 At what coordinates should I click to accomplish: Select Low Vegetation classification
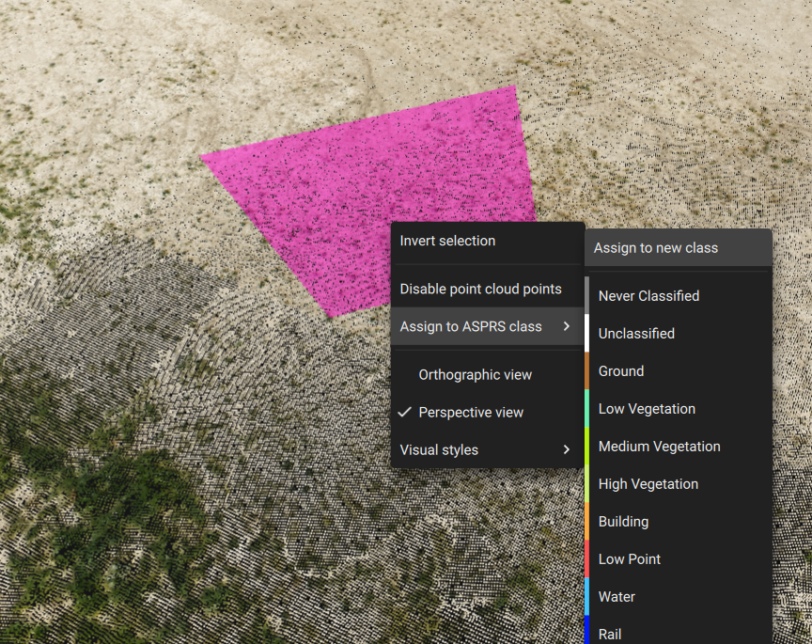647,409
